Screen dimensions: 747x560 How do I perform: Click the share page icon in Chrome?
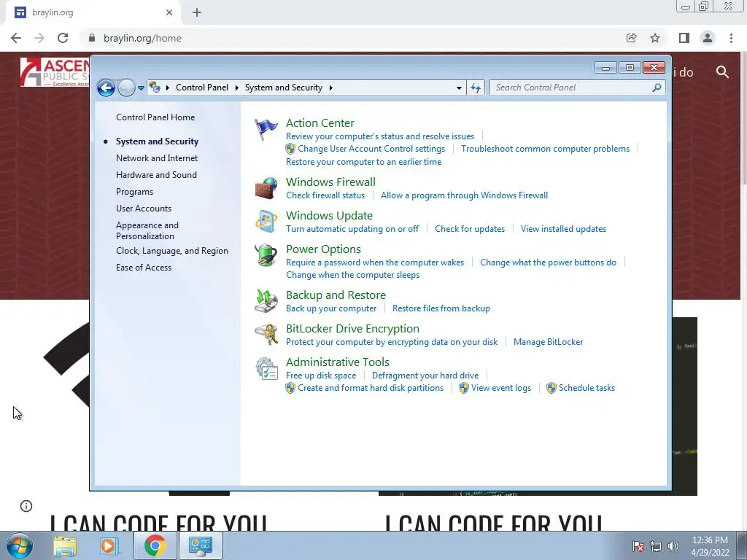point(631,38)
